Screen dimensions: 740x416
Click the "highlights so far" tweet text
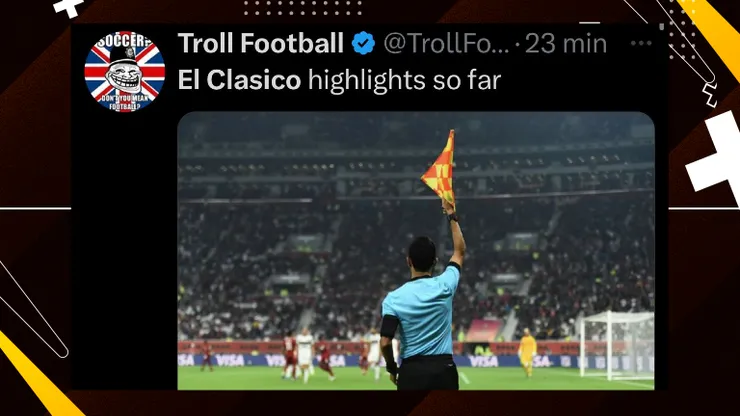coord(404,80)
